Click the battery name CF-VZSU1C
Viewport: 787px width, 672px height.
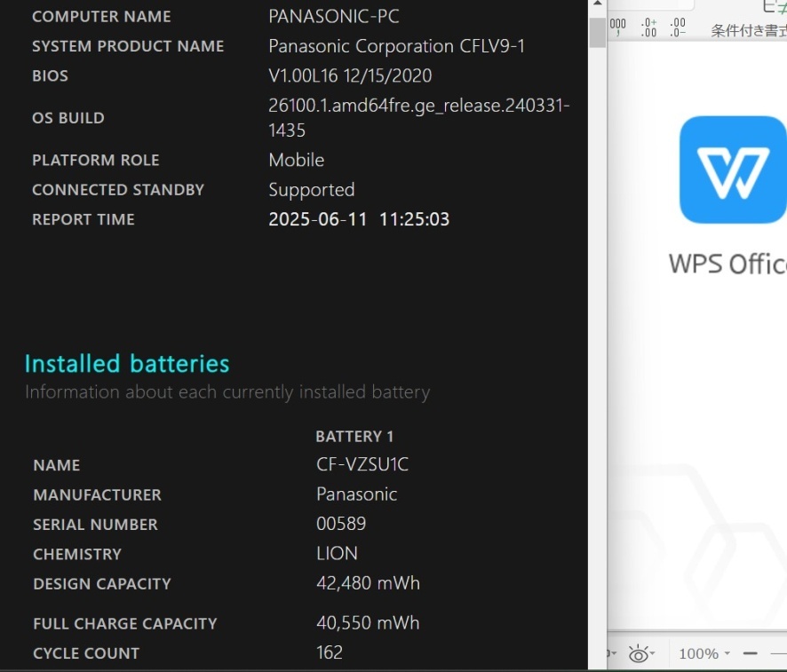362,464
